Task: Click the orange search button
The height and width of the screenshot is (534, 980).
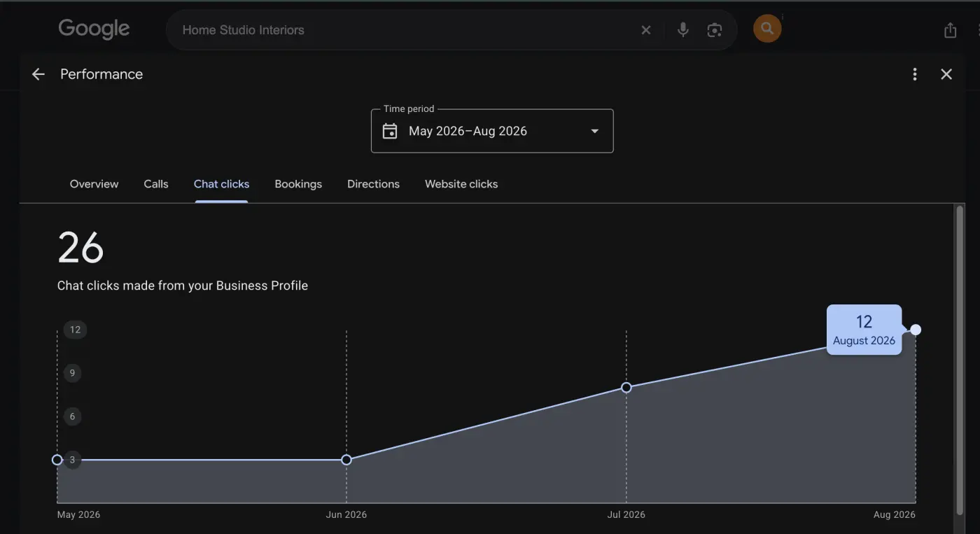Action: click(767, 29)
